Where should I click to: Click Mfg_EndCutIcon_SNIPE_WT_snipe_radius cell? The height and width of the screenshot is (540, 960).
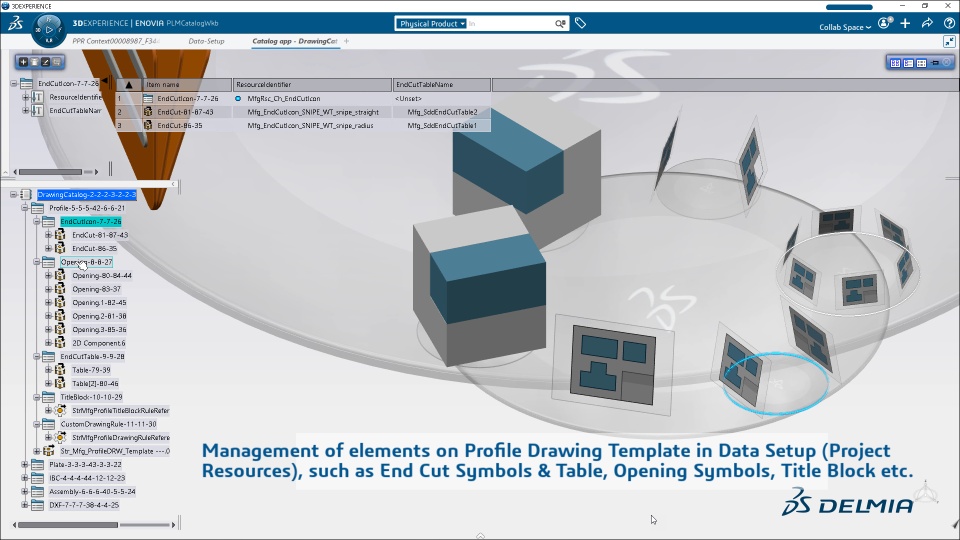click(310, 126)
